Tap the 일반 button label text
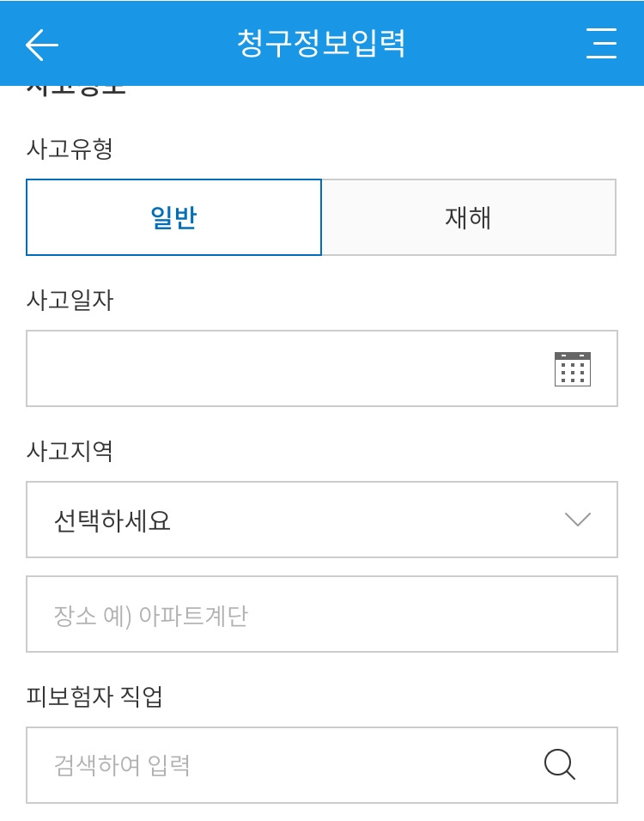Screen dimensions: 644x821 [x=173, y=217]
